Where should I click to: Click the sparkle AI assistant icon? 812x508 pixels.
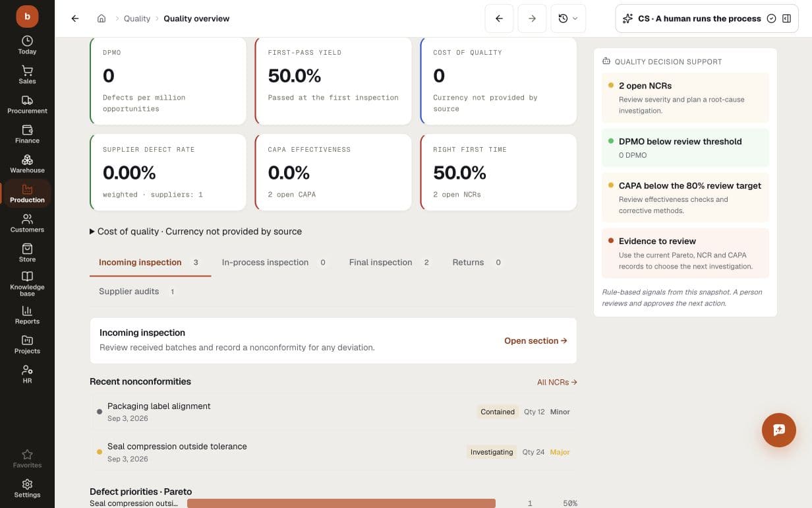(627, 18)
